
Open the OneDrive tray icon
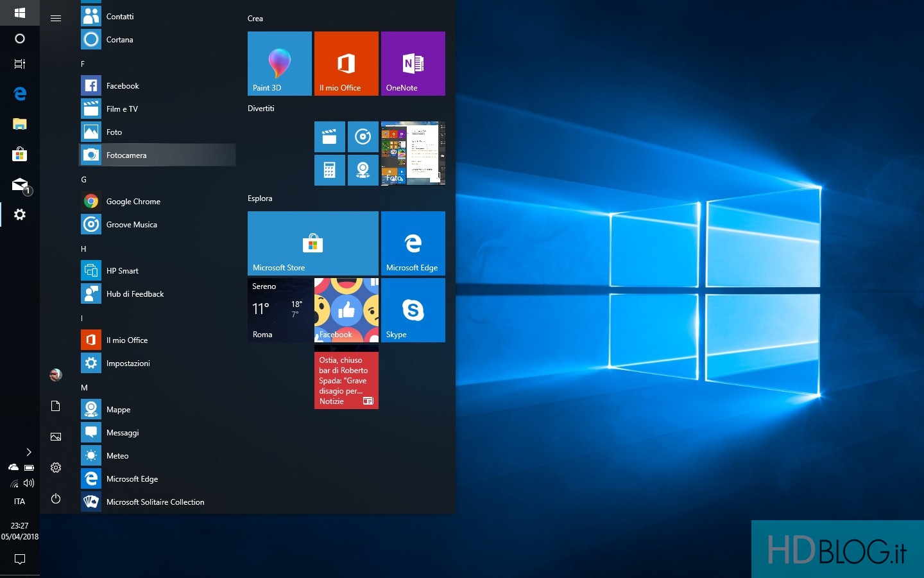(x=13, y=468)
